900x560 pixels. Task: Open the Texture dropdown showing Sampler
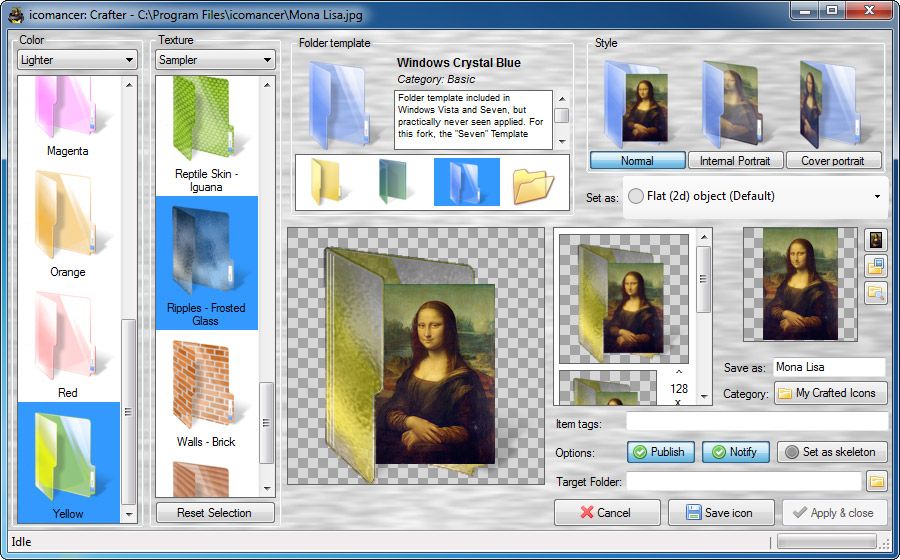[x=216, y=60]
